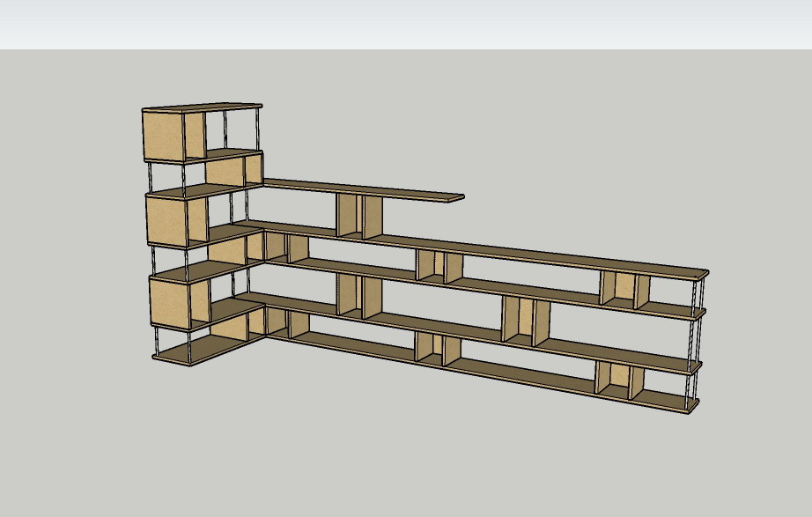The width and height of the screenshot is (812, 517).
Task: Select the tower's bottom base board
Action: 189,352
